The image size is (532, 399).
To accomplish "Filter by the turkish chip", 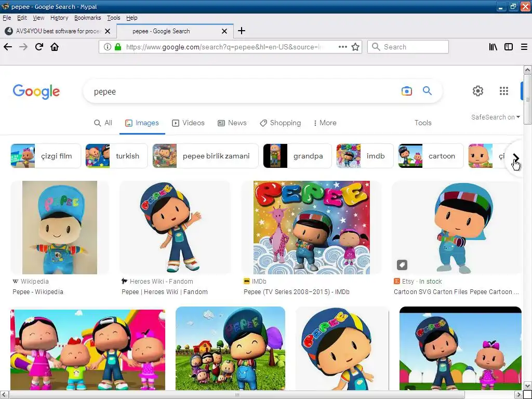I will click(x=116, y=156).
